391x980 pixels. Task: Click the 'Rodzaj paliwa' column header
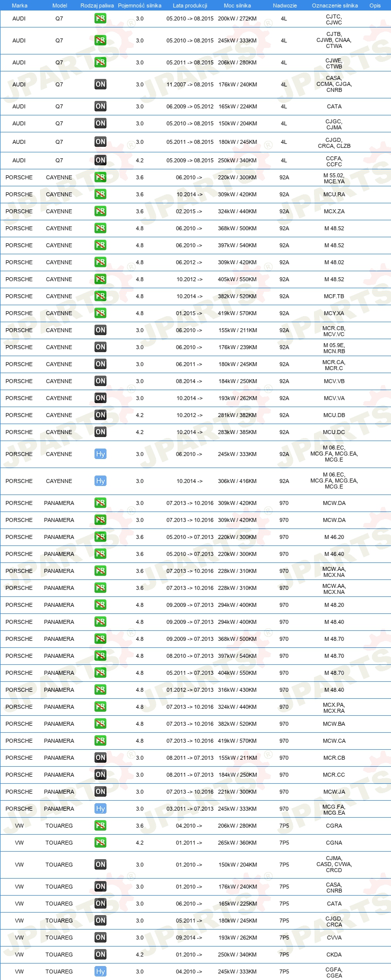(x=97, y=5)
